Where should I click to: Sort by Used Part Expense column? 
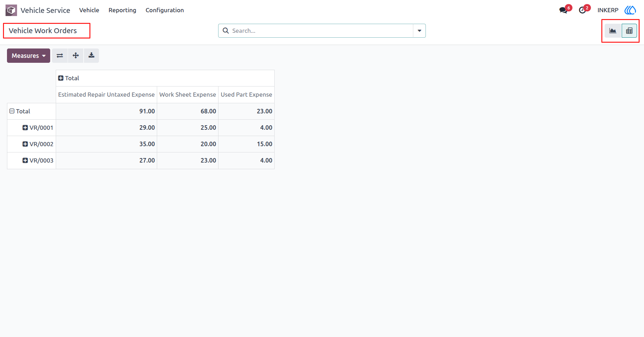pyautogui.click(x=246, y=95)
